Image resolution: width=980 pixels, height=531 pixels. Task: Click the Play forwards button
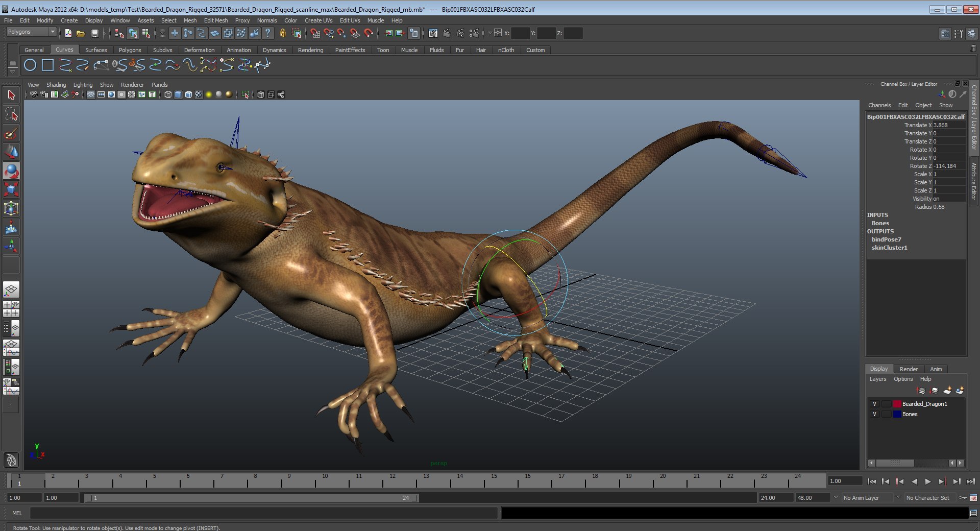[928, 481]
